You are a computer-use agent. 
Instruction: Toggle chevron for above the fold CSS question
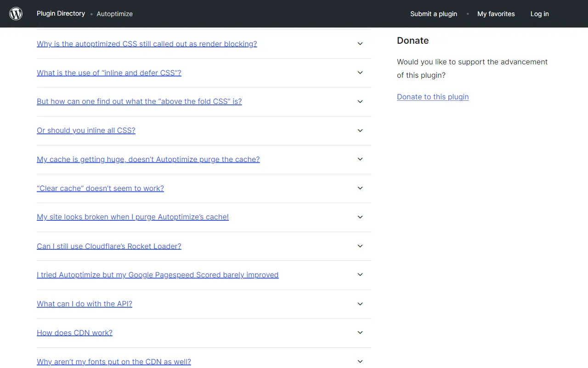pyautogui.click(x=360, y=102)
